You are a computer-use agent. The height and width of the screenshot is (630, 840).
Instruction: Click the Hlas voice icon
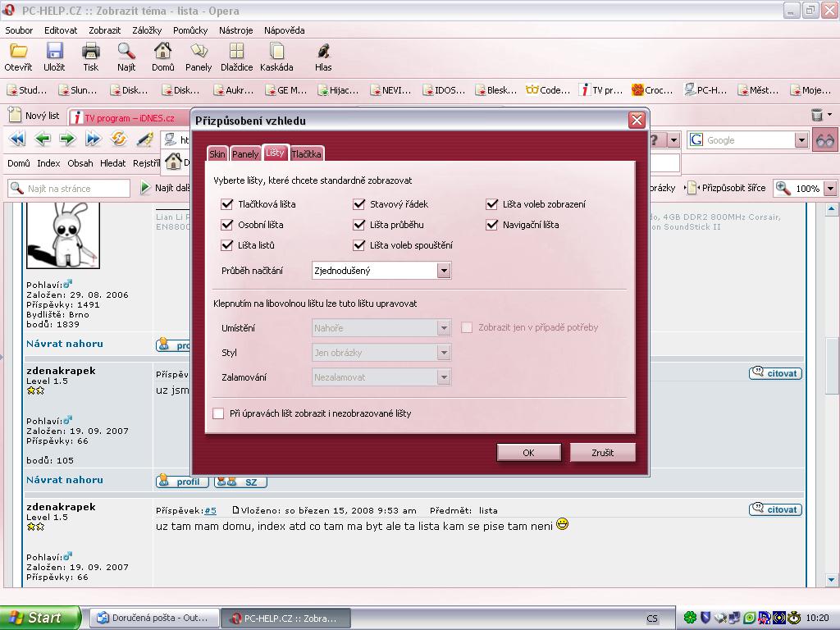coord(323,52)
